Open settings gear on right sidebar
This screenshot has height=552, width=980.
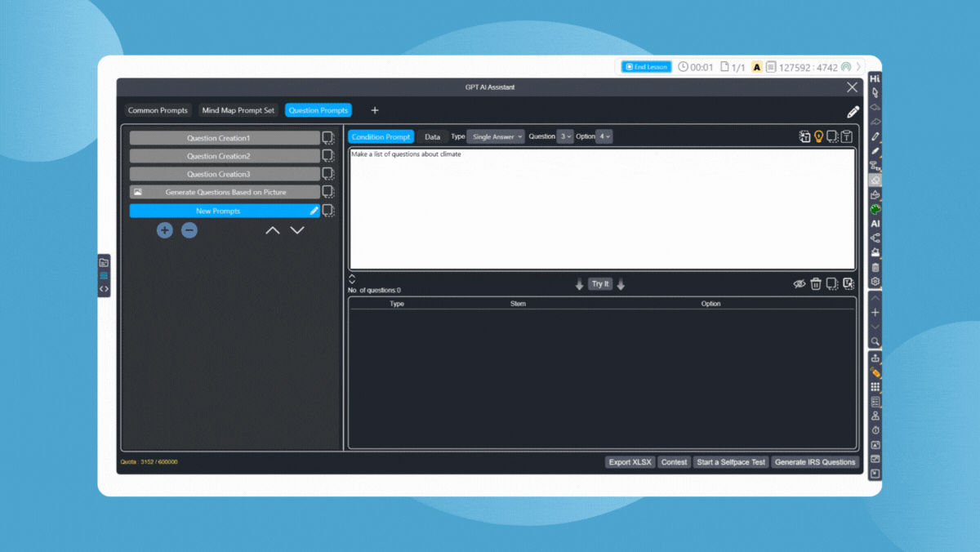pos(875,282)
